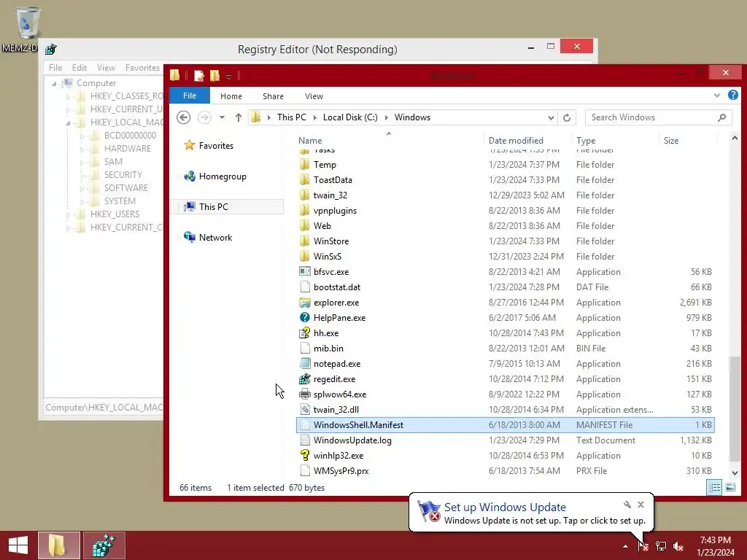The height and width of the screenshot is (560, 747).
Task: Open the address bar history dropdown
Action: pyautogui.click(x=551, y=117)
